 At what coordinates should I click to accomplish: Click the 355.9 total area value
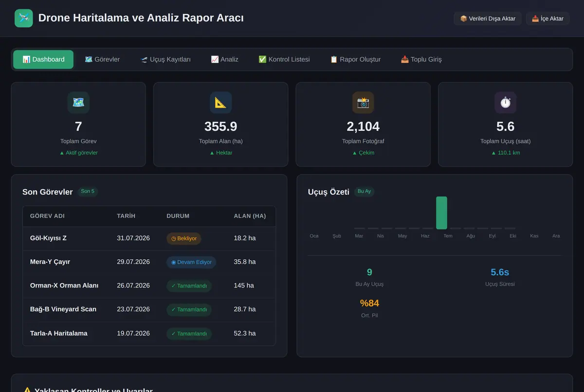[221, 126]
